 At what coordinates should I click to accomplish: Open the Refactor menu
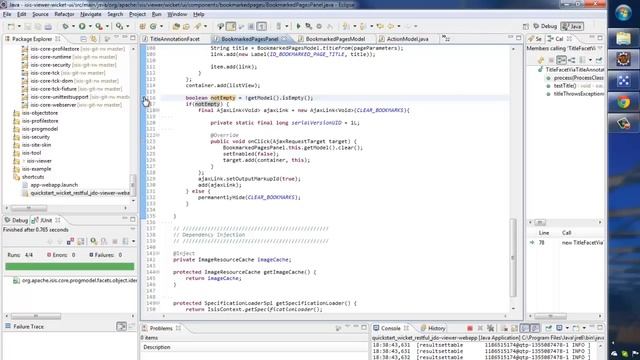click(64, 14)
